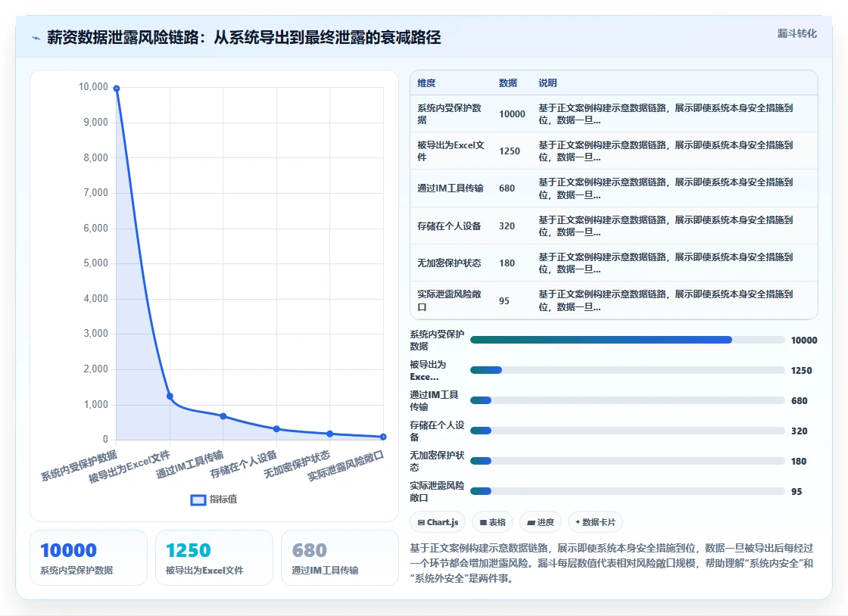Click the 数据 column header
This screenshot has height=616, width=848.
tap(508, 82)
